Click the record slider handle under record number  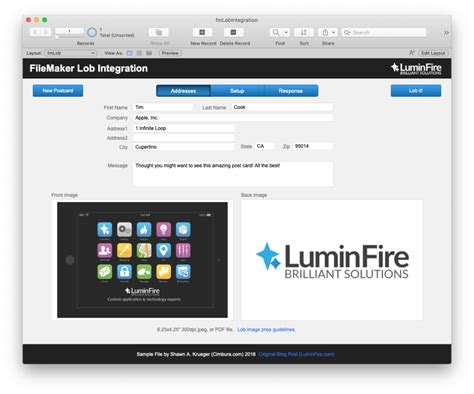(57, 37)
